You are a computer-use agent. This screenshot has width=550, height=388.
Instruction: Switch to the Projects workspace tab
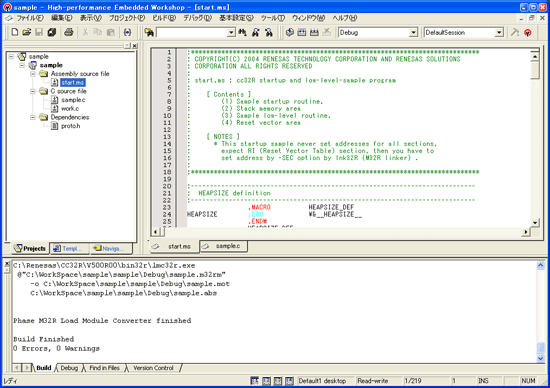click(30, 248)
